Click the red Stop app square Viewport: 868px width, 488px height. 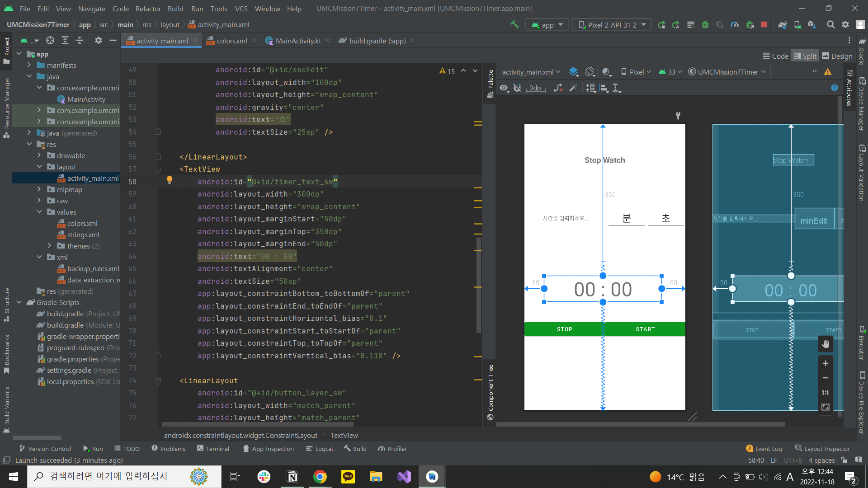pyautogui.click(x=764, y=25)
